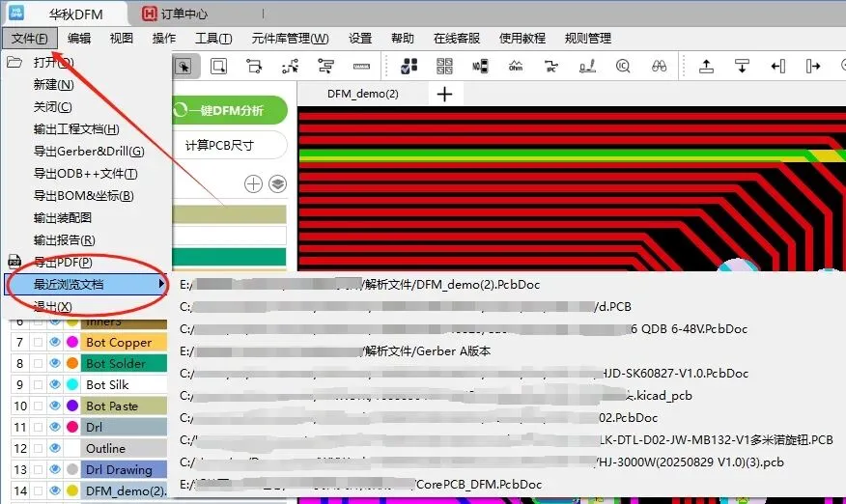Choose 退出(X) from file menu
The image size is (846, 504).
[52, 306]
